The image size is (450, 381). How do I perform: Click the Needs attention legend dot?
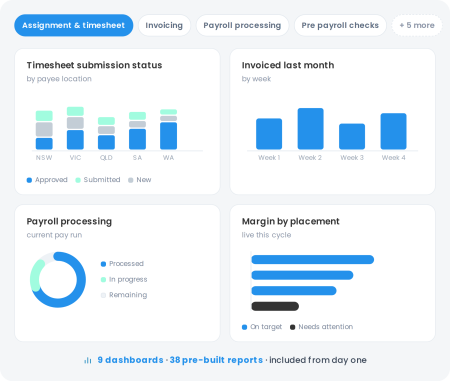(293, 327)
